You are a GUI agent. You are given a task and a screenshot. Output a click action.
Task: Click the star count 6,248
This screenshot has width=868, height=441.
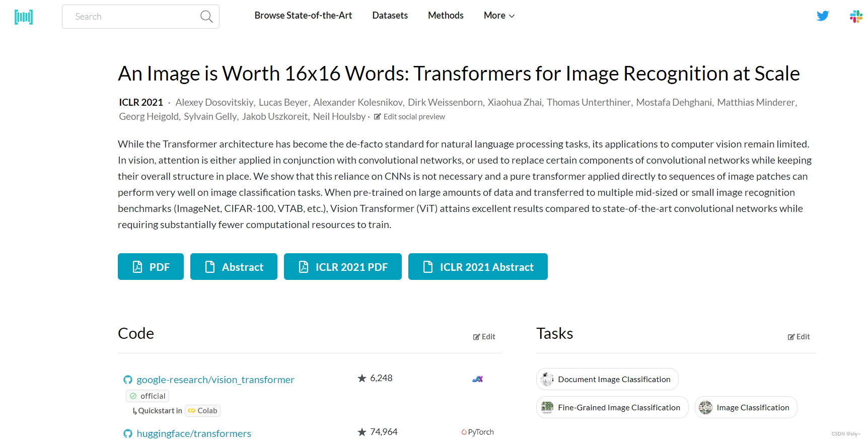[381, 378]
